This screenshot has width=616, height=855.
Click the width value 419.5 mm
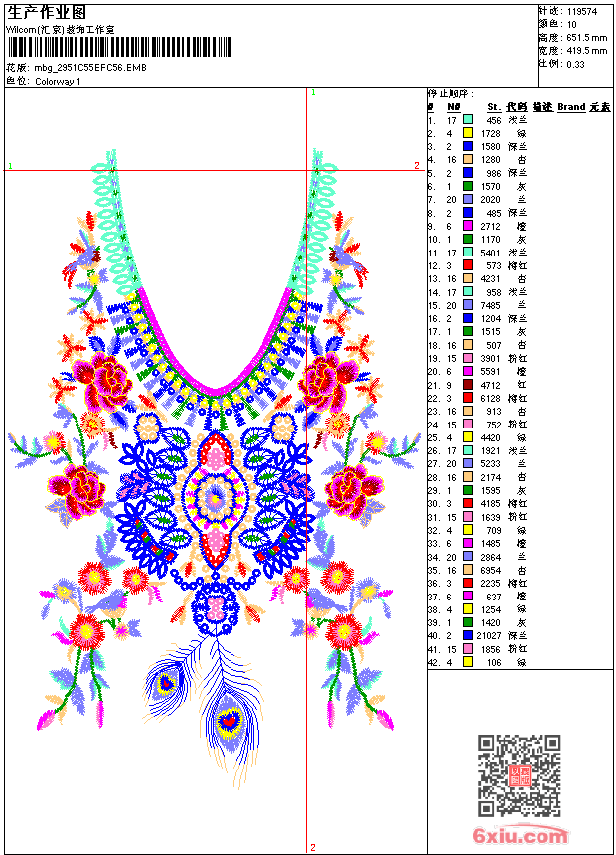point(587,51)
